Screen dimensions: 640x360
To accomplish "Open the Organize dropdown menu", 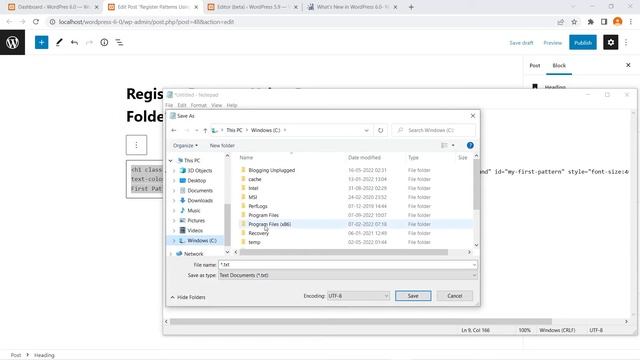I will [x=185, y=145].
